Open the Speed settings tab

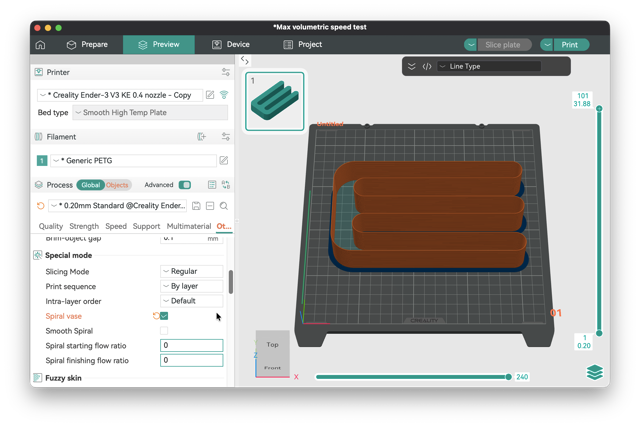coord(116,226)
